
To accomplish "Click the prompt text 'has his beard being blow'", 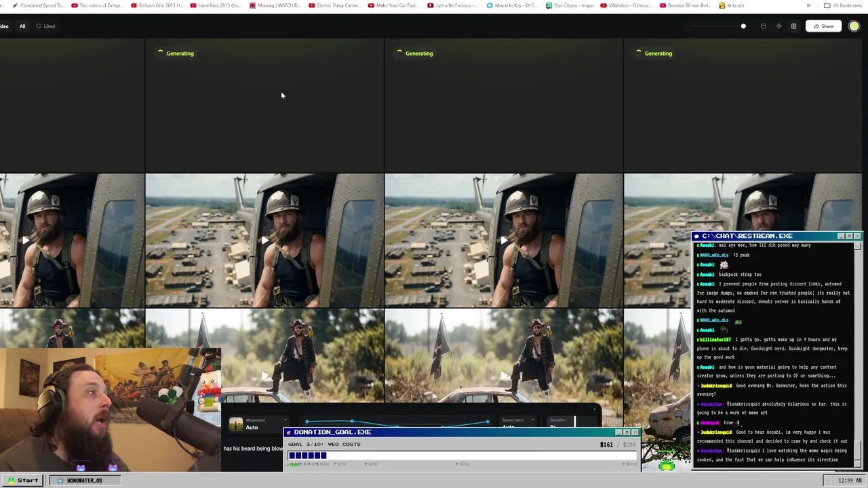I will click(253, 449).
